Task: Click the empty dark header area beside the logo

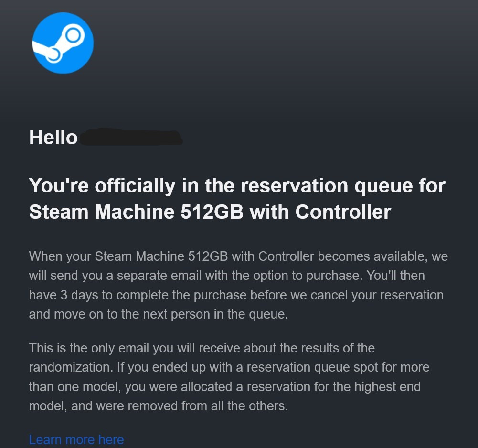Action: (x=287, y=43)
